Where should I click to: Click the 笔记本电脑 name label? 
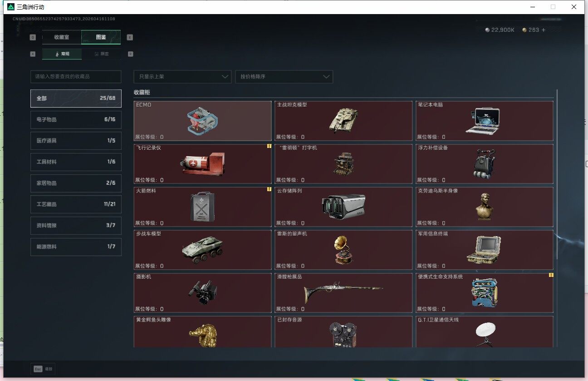click(431, 105)
